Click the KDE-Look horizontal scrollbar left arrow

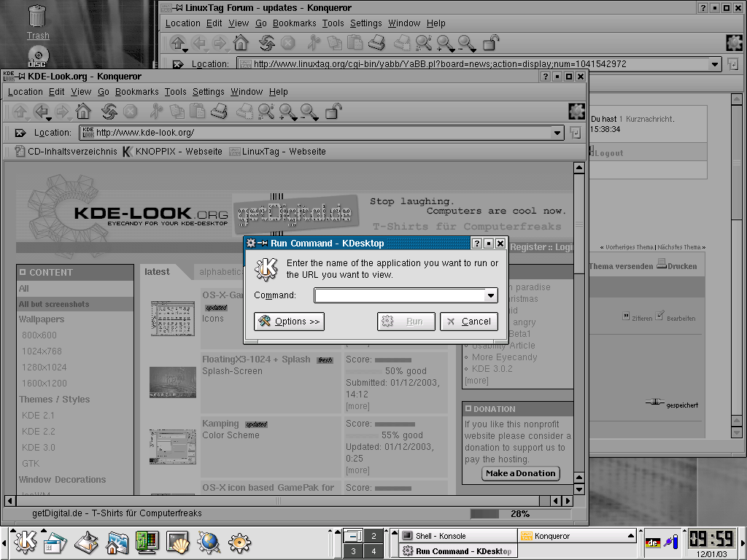click(x=9, y=501)
